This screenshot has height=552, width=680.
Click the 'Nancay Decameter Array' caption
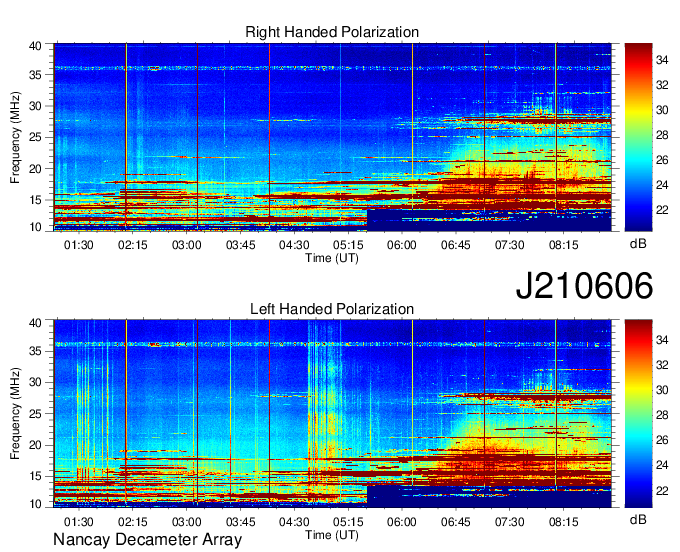coord(147,539)
